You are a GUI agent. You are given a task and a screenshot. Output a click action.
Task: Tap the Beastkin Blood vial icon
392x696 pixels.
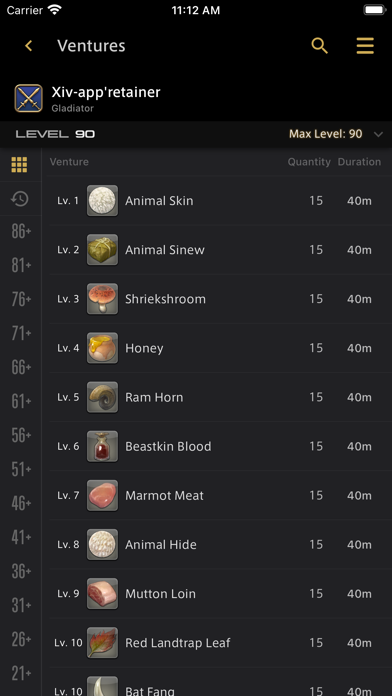(x=103, y=446)
